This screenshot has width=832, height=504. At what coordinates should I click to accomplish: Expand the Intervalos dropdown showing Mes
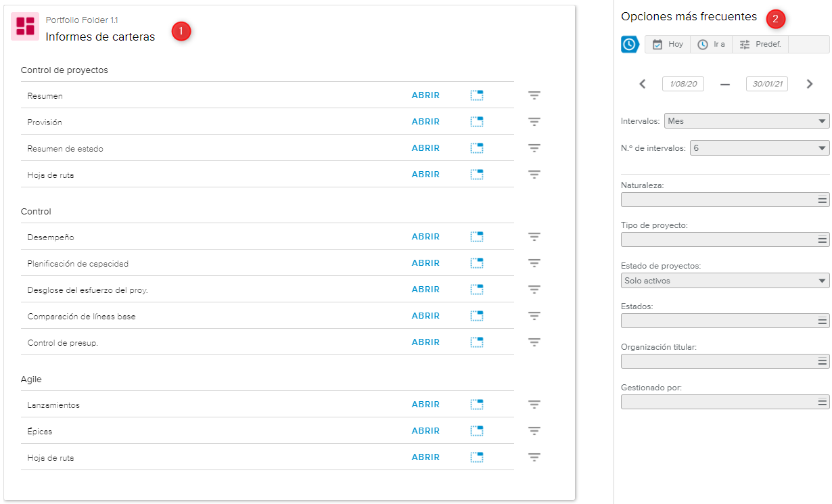pos(746,121)
